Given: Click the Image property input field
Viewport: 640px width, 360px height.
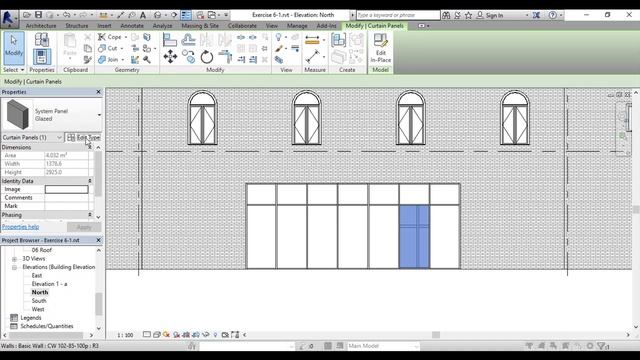Looking at the screenshot, I should coord(67,189).
